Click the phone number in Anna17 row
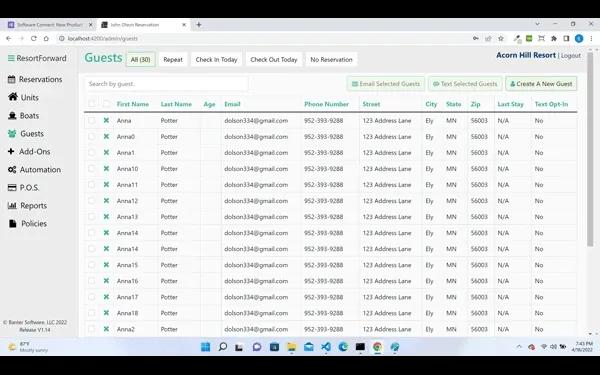This screenshot has height=375, width=600. pyautogui.click(x=323, y=297)
